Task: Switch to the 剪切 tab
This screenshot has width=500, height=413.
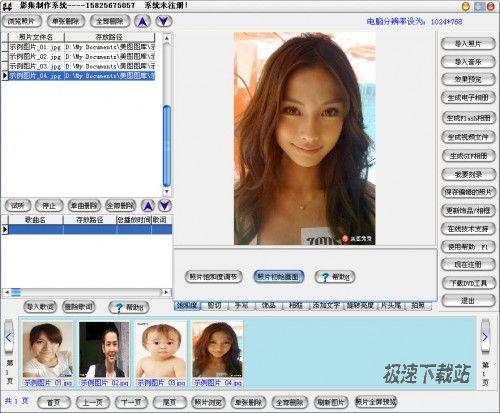Action: click(x=214, y=305)
